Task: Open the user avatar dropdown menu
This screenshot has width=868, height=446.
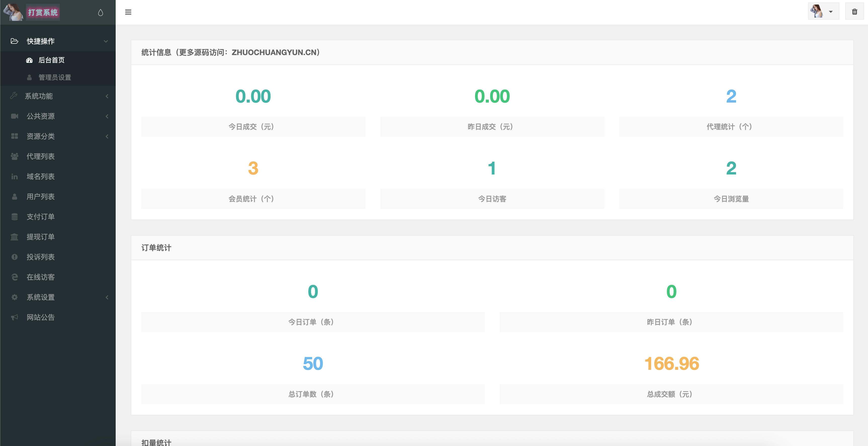Action: pos(823,12)
